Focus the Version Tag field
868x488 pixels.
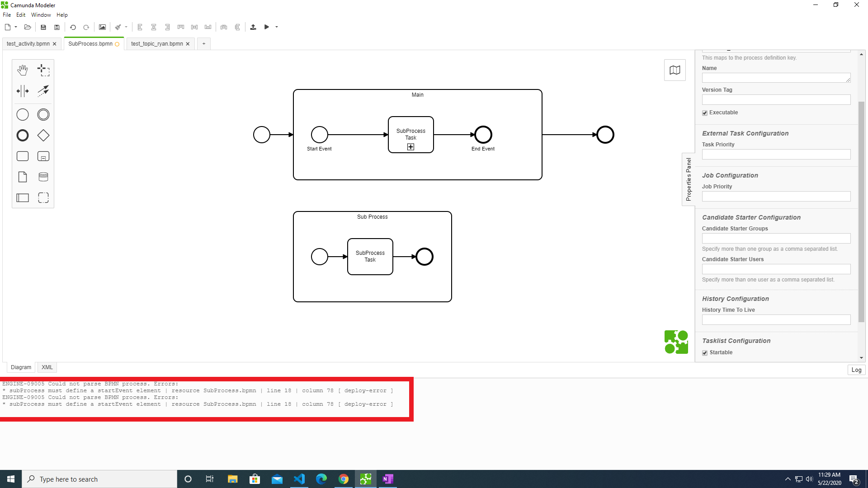pyautogui.click(x=776, y=100)
